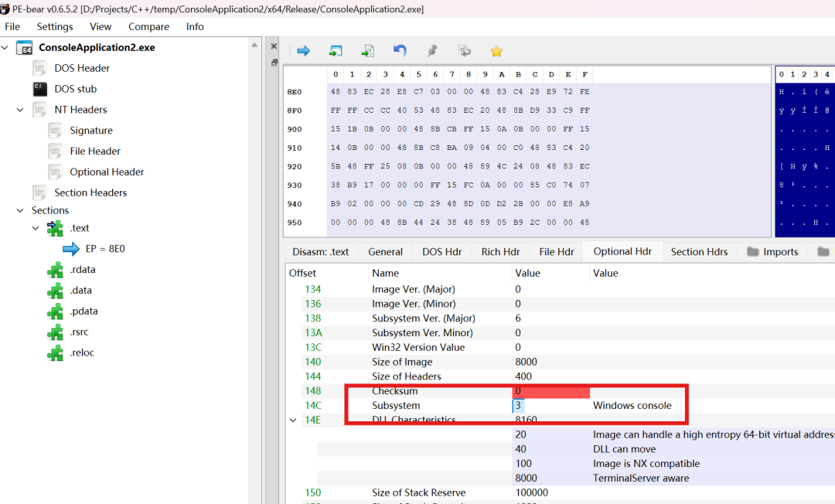The image size is (835, 504).
Task: Click the Section Headers node icon
Action: click(x=40, y=192)
